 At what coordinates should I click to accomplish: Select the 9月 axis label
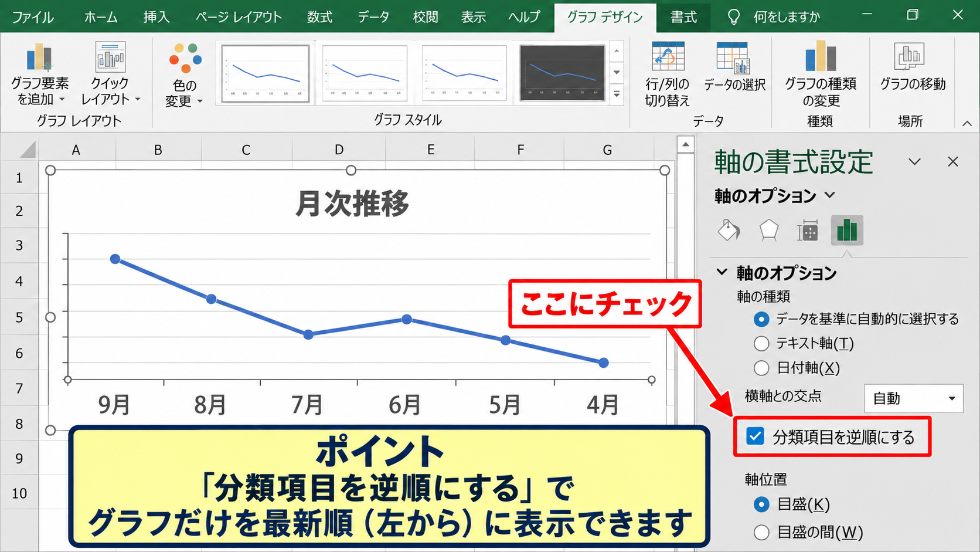click(114, 405)
